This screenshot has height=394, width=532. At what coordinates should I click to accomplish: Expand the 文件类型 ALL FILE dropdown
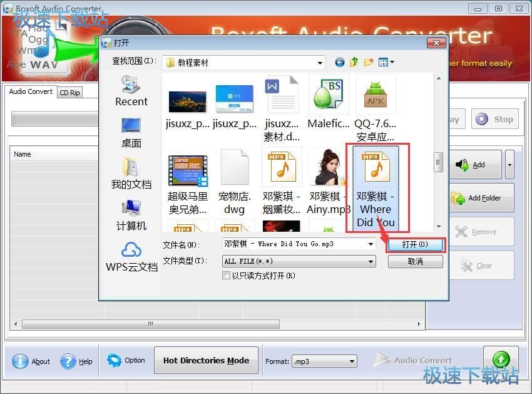click(371, 261)
